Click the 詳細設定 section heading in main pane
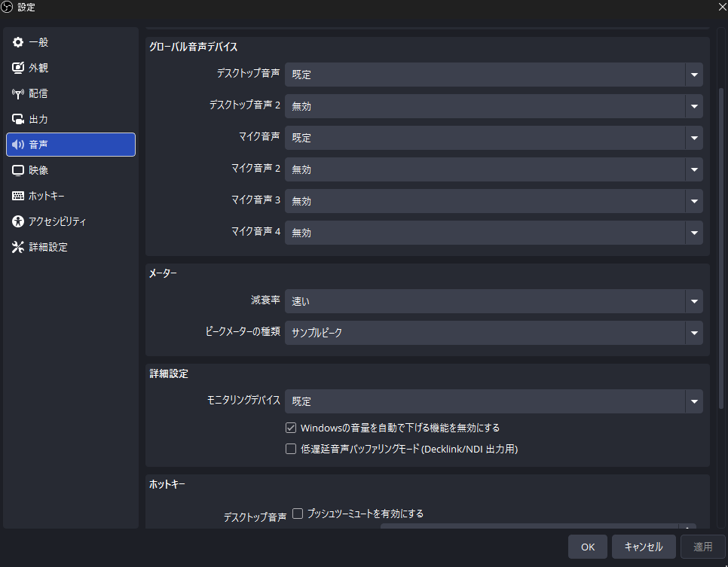728x567 pixels. (169, 374)
